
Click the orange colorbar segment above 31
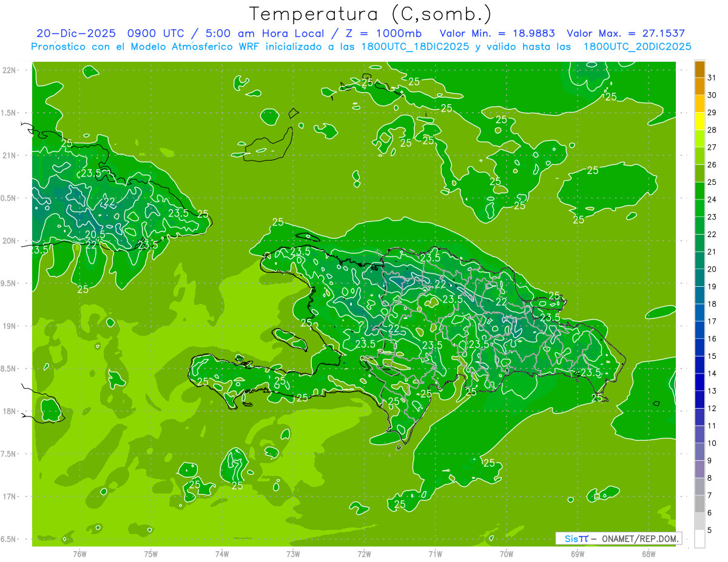(699, 69)
